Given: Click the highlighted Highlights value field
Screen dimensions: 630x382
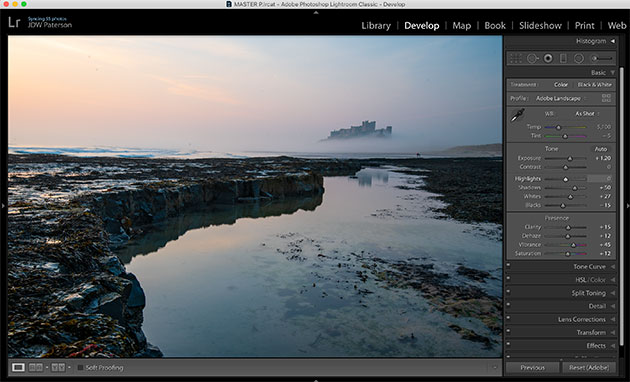Looking at the screenshot, I should click(600, 178).
